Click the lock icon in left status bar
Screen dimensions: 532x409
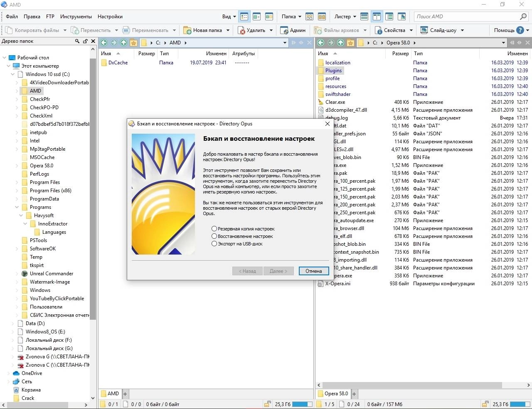point(267,404)
